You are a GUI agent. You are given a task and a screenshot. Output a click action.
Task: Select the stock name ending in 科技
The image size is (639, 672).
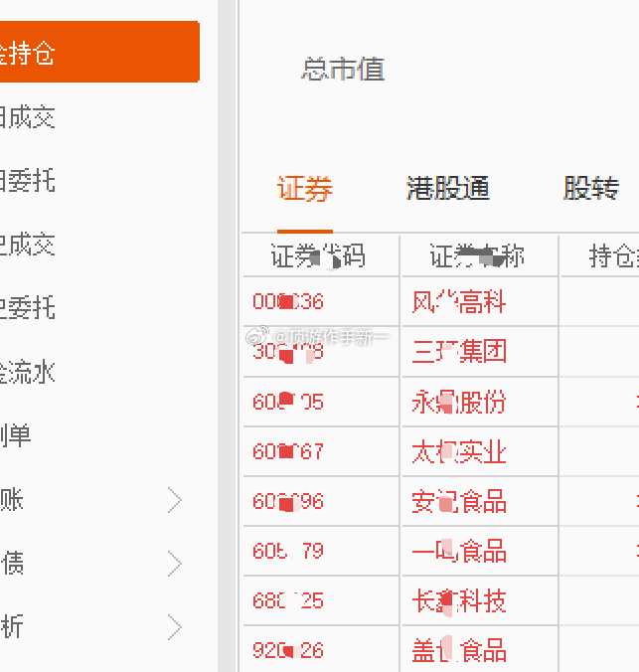point(459,600)
